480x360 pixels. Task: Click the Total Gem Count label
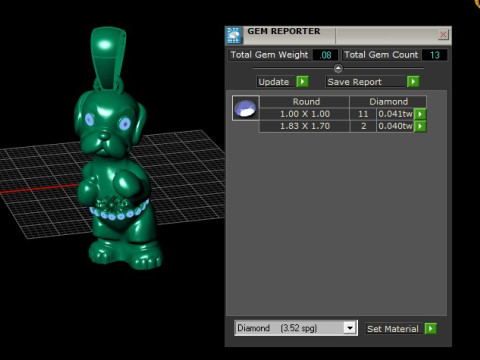(381, 55)
